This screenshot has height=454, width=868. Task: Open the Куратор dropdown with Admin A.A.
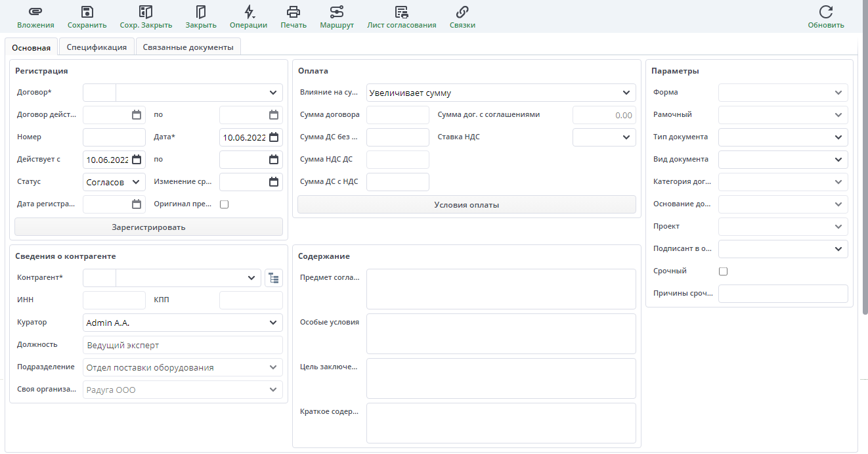pos(273,323)
